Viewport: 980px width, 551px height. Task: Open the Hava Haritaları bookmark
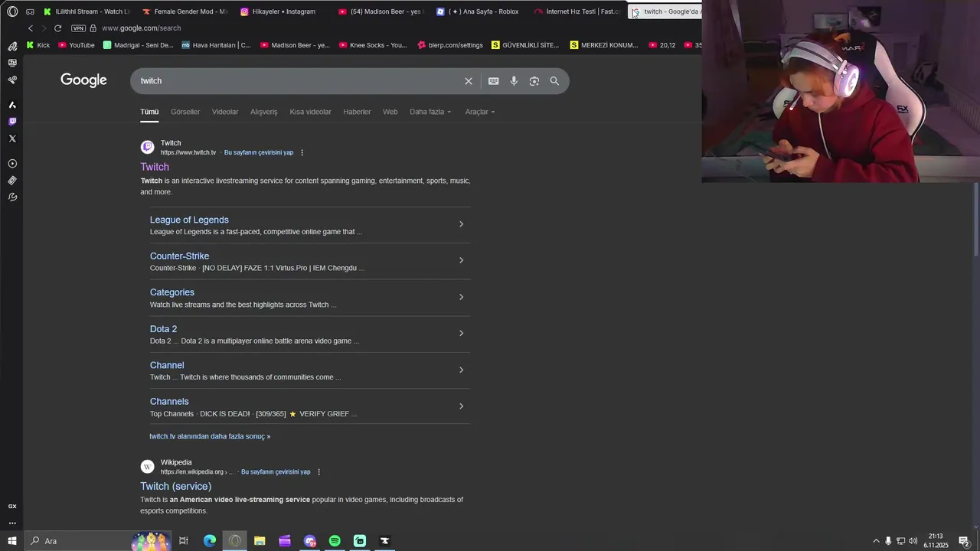(216, 45)
